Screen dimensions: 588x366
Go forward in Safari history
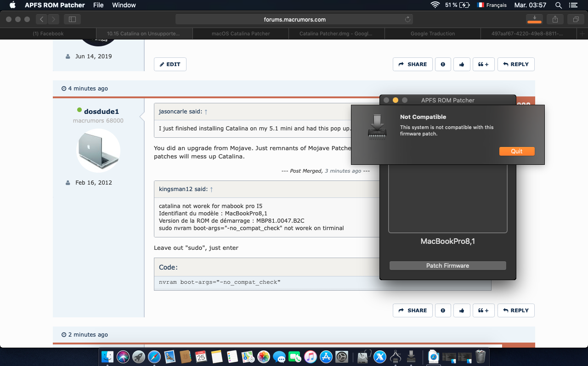pyautogui.click(x=53, y=19)
